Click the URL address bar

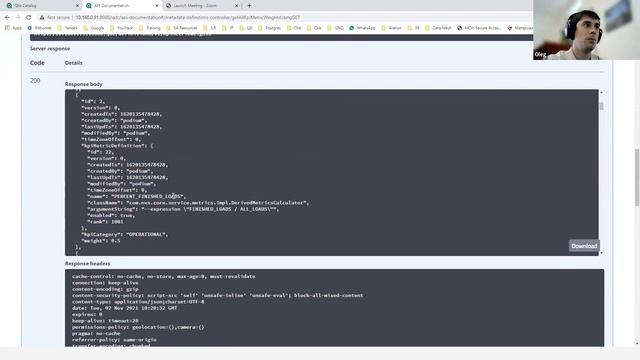[286, 18]
